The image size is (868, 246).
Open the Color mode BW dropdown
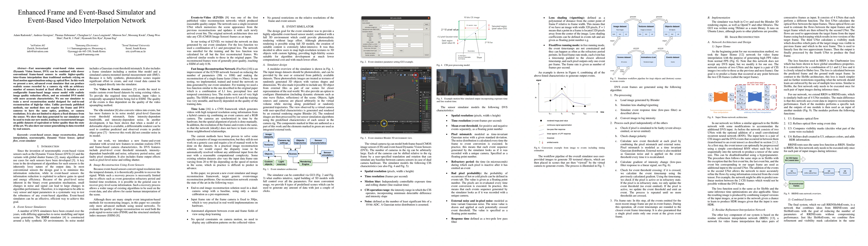[x=386, y=42]
